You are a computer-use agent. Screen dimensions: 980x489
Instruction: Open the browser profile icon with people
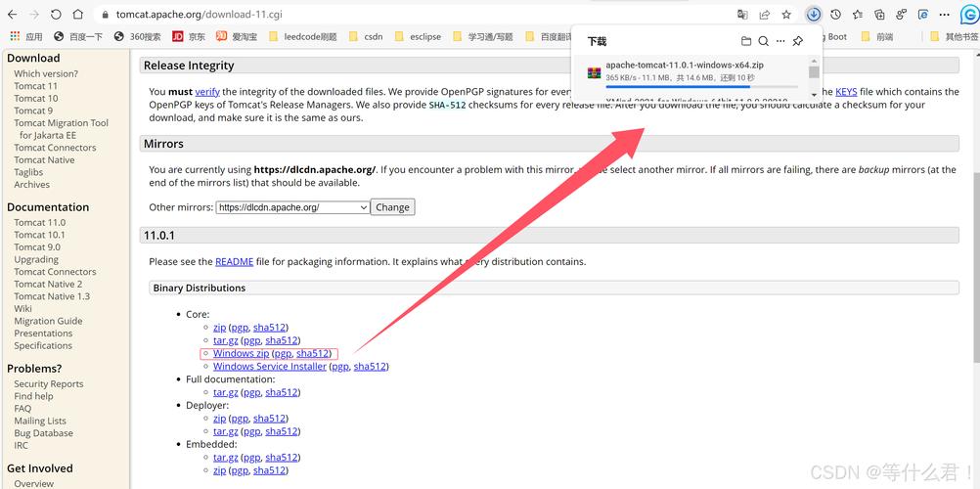point(901,15)
